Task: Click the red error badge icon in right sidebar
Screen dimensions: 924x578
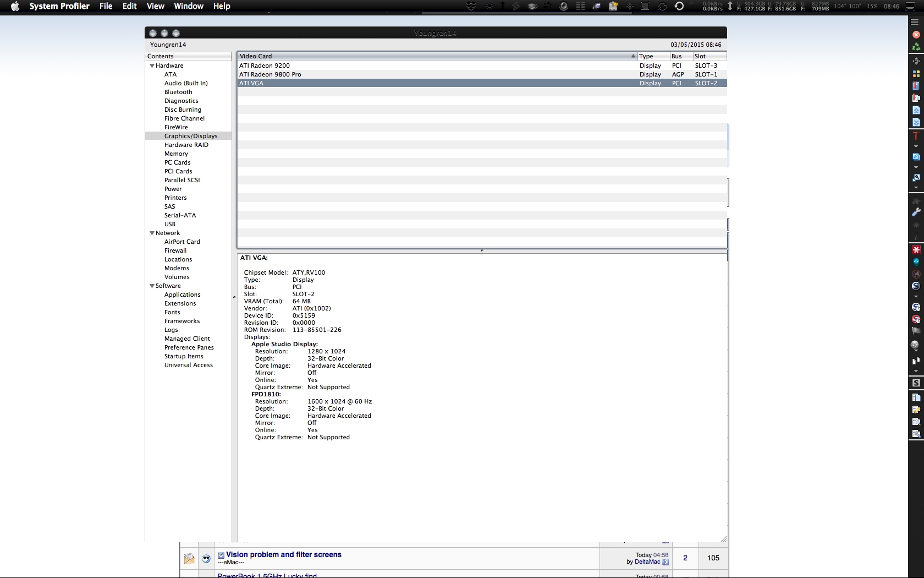Action: pyautogui.click(x=916, y=249)
